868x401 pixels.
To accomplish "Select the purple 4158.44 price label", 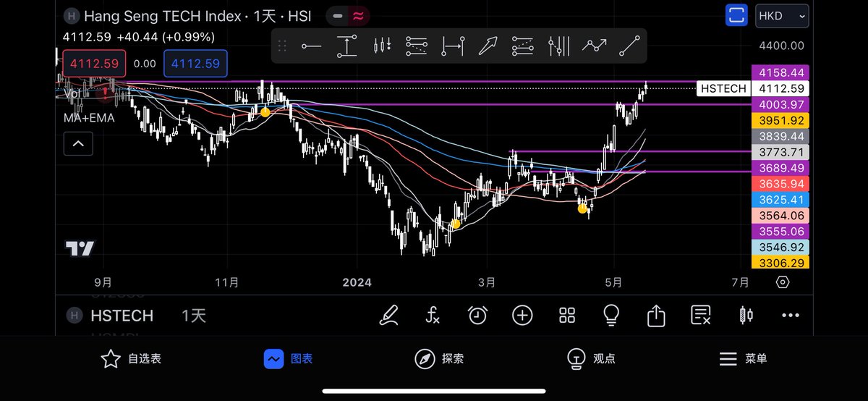I will (x=780, y=72).
